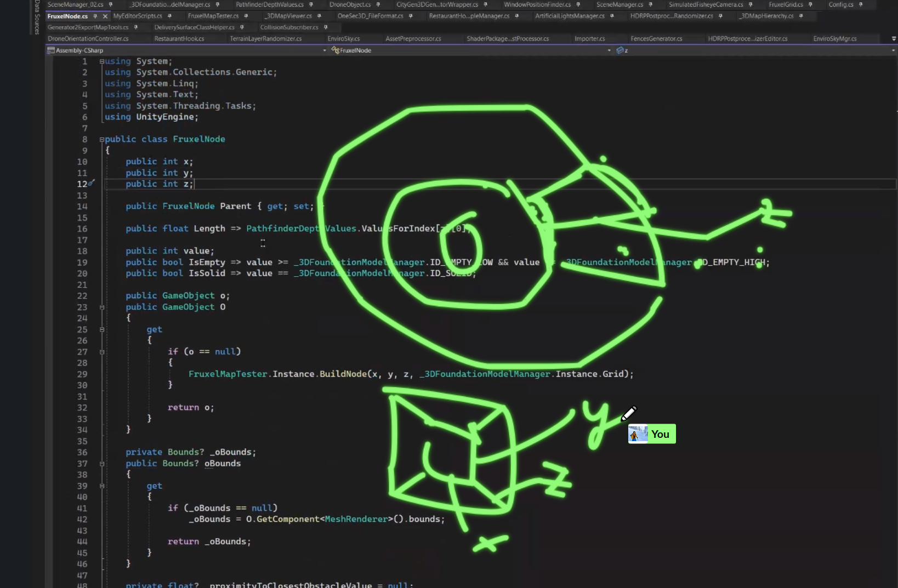Image resolution: width=898 pixels, height=588 pixels.
Task: Collapse the FruxelNode class region
Action: [x=102, y=140]
